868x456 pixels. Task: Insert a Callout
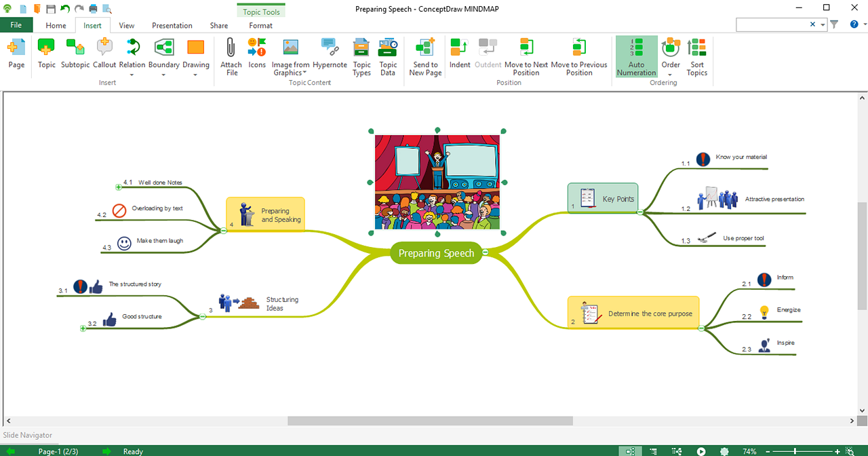(x=104, y=54)
